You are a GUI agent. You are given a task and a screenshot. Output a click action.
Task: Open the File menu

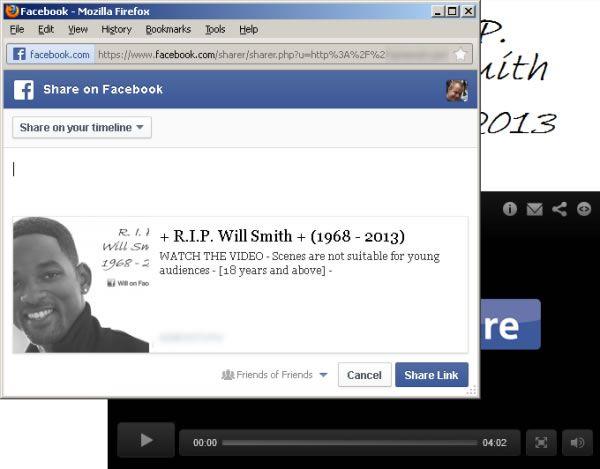click(x=17, y=30)
